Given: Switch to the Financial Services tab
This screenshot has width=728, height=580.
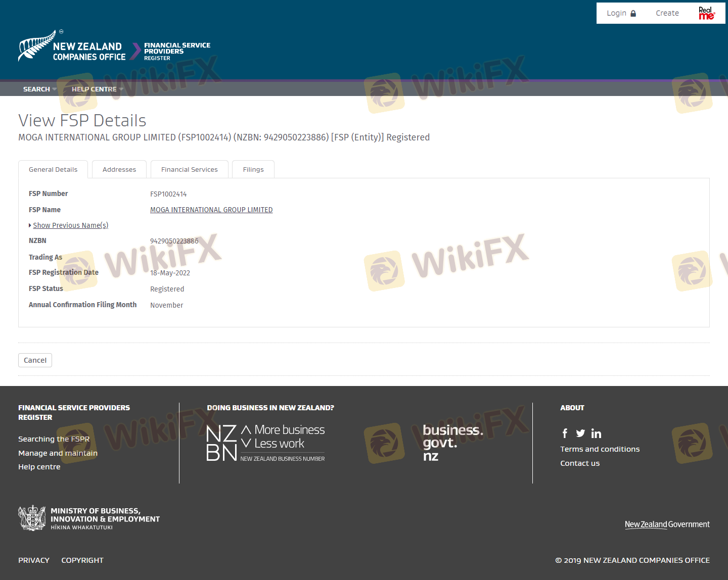Looking at the screenshot, I should 189,170.
